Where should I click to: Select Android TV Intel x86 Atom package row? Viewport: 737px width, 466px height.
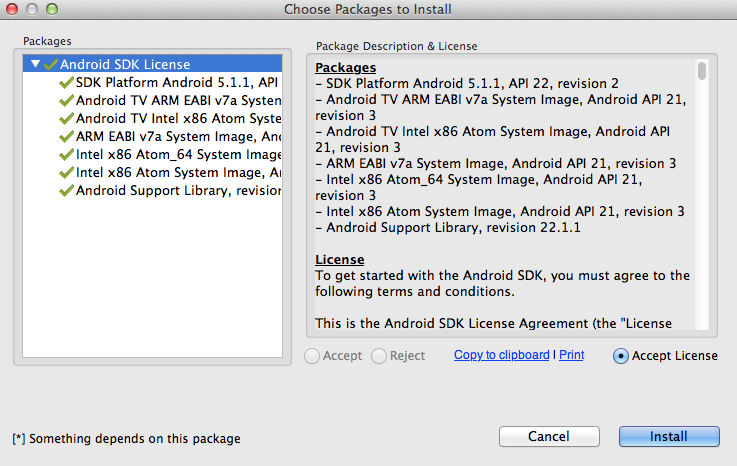pyautogui.click(x=152, y=118)
